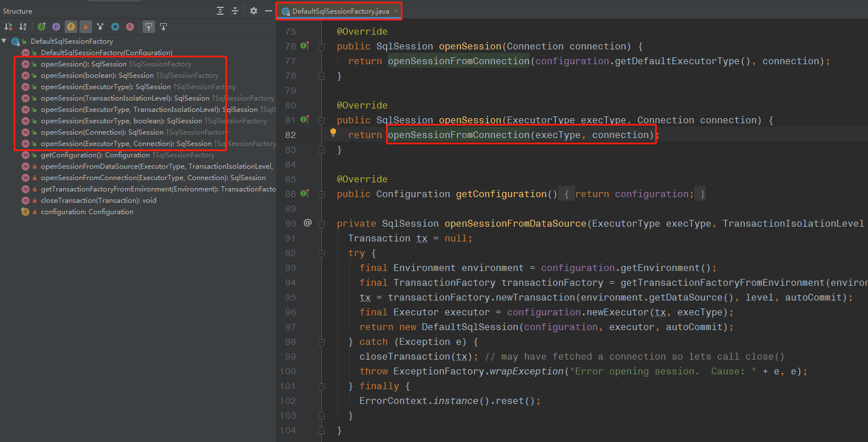The height and width of the screenshot is (442, 868).
Task: Toggle Group Methods by Defining Type icon
Action: click(x=100, y=27)
